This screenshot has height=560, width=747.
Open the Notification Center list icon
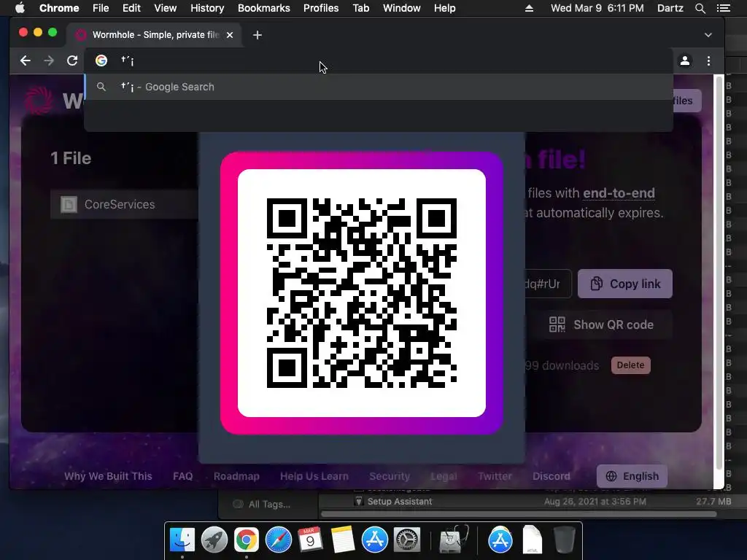pyautogui.click(x=723, y=8)
